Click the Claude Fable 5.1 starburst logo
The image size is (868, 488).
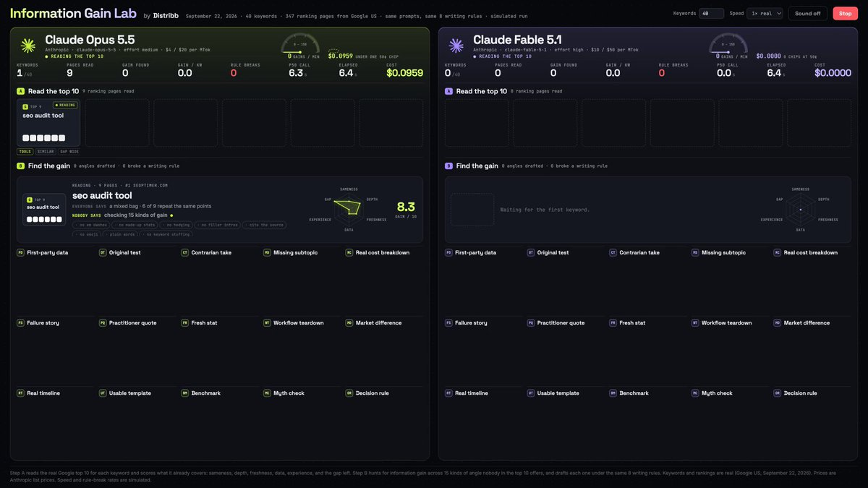[x=456, y=46]
